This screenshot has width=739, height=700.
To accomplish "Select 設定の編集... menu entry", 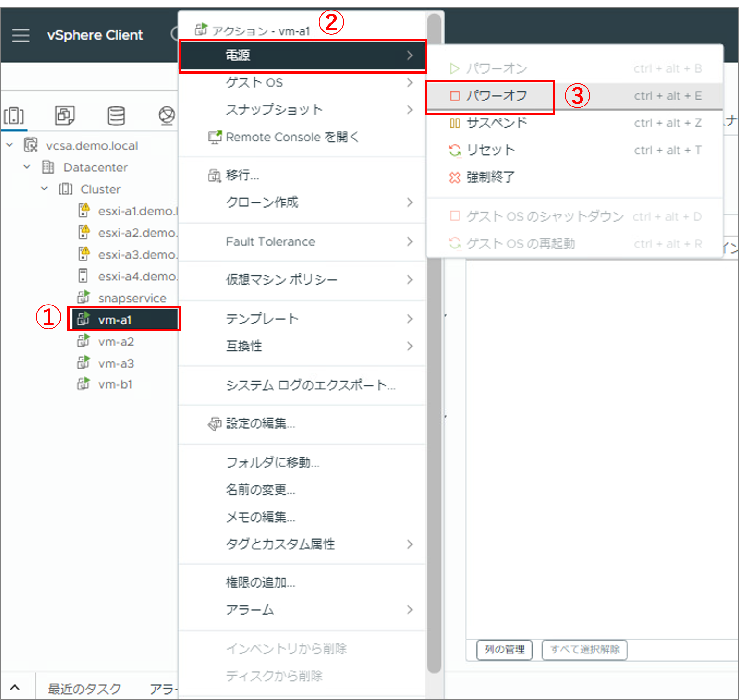I will point(302,424).
